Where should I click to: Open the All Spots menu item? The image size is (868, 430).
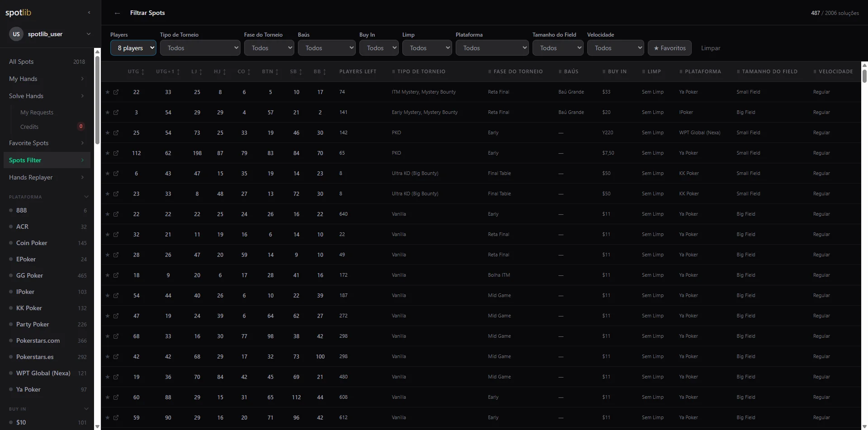pos(47,61)
